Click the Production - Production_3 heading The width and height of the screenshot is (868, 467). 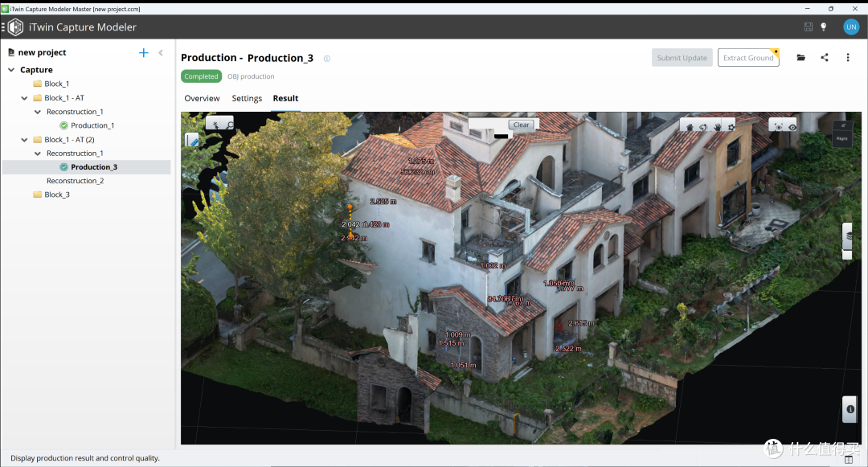(247, 58)
